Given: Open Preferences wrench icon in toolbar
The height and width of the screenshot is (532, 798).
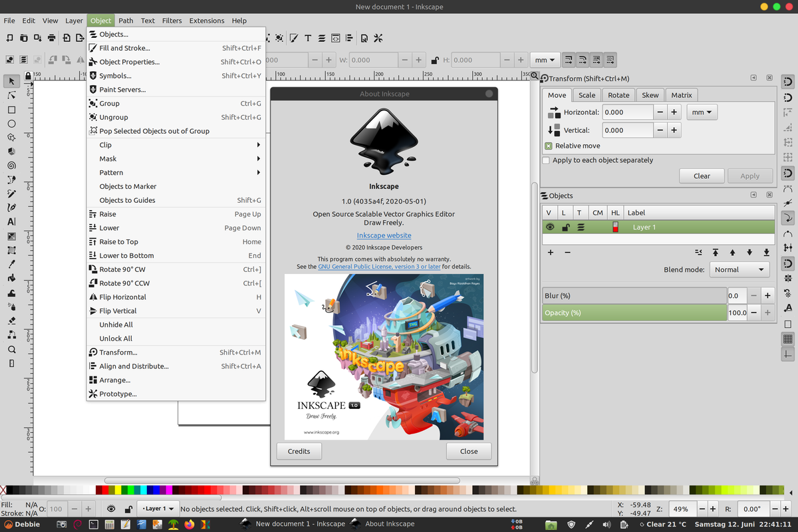Looking at the screenshot, I should [x=378, y=38].
